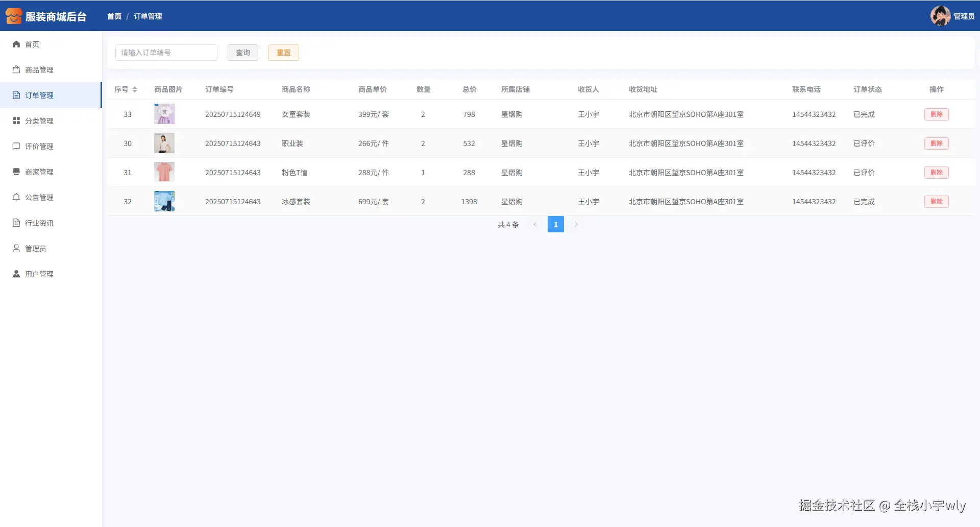Open the 职业装 product thumbnail

pos(164,143)
